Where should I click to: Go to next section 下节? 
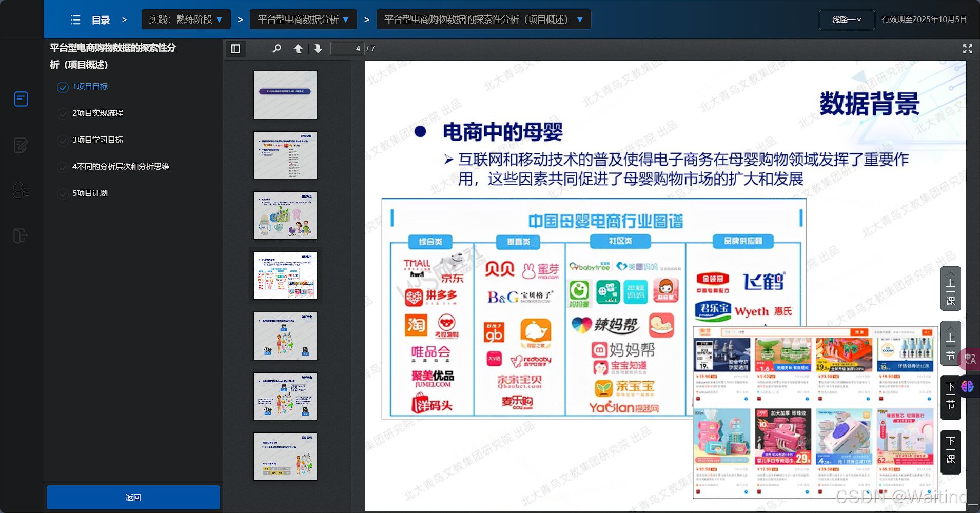[x=951, y=398]
